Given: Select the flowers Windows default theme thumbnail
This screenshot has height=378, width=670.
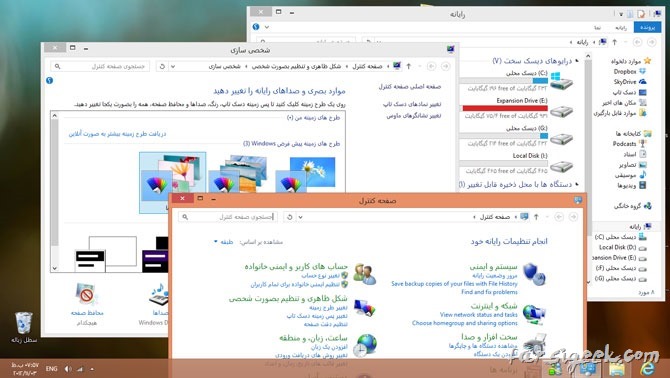Looking at the screenshot, I should point(172,182).
